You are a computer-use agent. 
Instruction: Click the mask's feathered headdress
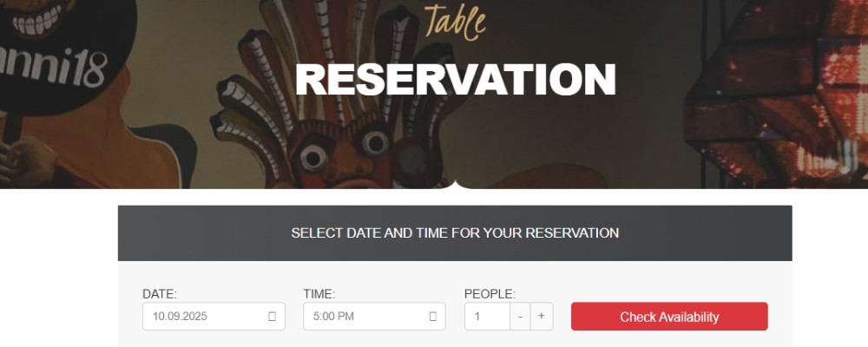[286, 69]
